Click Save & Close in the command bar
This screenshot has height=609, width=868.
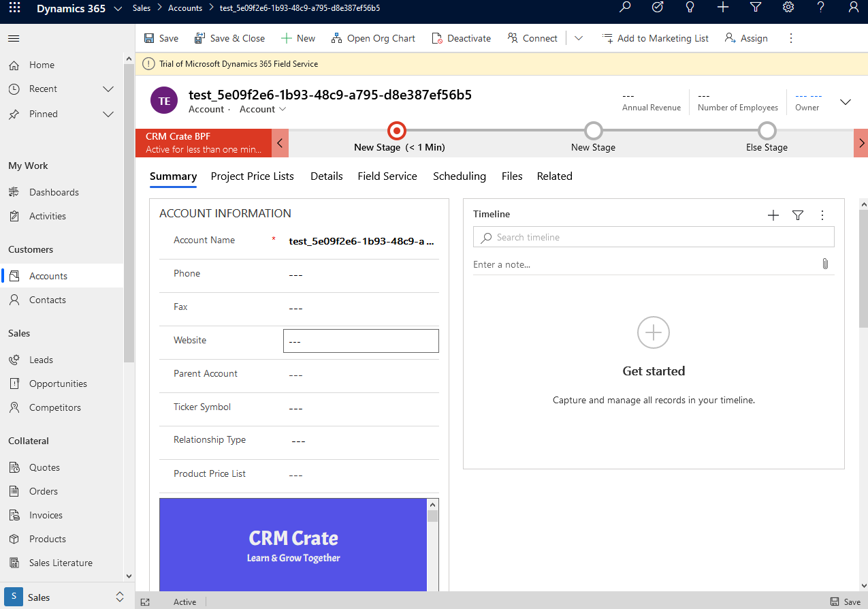pos(229,38)
